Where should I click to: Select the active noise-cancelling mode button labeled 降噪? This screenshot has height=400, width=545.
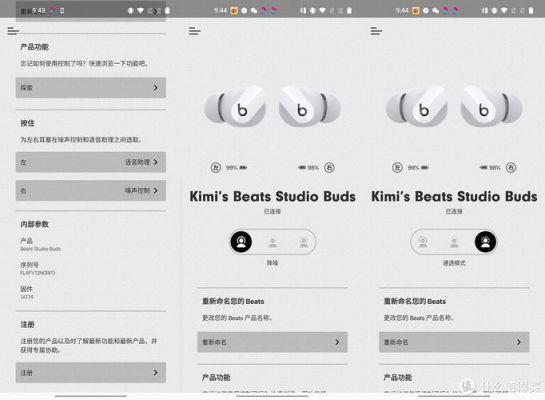pyautogui.click(x=241, y=242)
